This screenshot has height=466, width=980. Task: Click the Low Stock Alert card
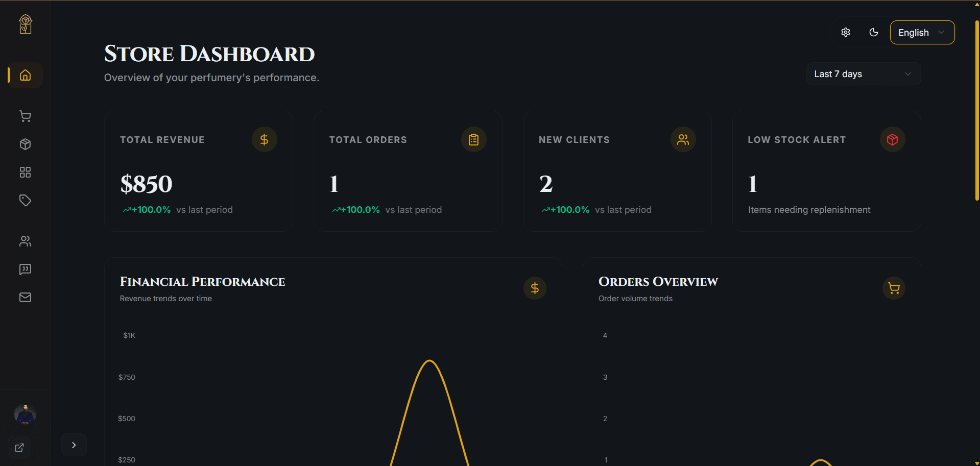(x=826, y=171)
